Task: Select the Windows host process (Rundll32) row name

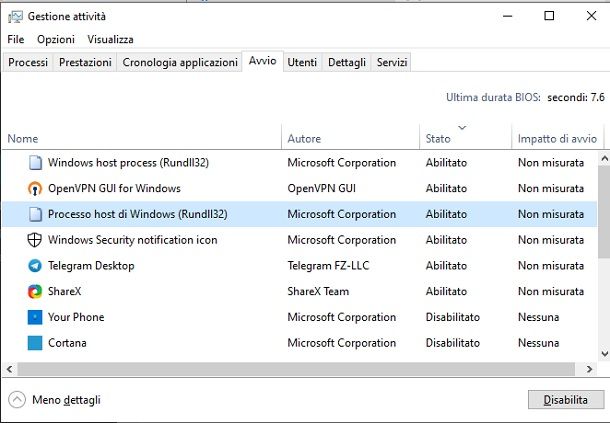Action: click(128, 163)
